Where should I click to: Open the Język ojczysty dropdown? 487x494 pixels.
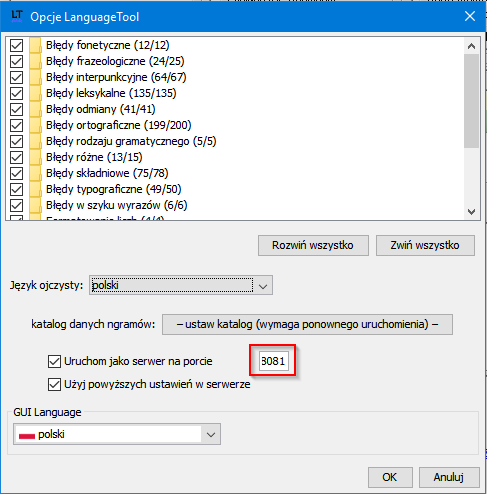[x=181, y=285]
